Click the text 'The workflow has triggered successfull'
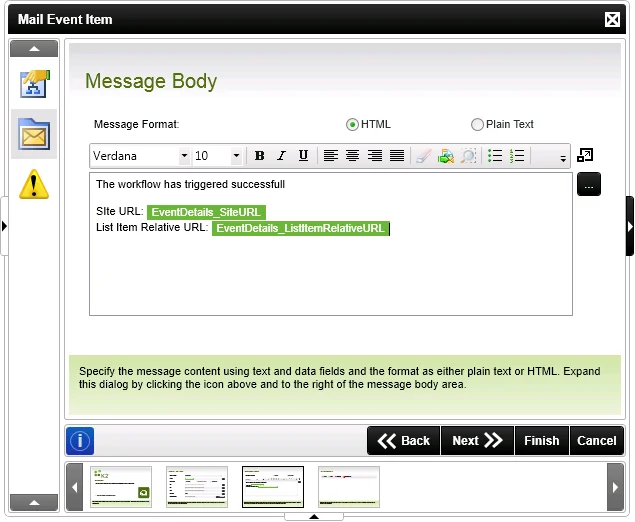 [x=190, y=184]
